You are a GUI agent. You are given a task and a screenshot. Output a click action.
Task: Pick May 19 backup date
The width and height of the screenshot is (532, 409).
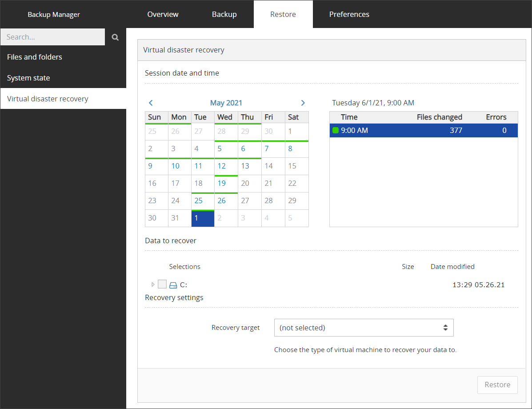pos(222,183)
